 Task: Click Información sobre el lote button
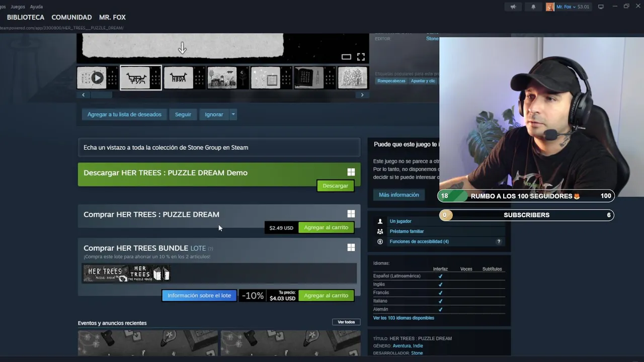coord(199,295)
